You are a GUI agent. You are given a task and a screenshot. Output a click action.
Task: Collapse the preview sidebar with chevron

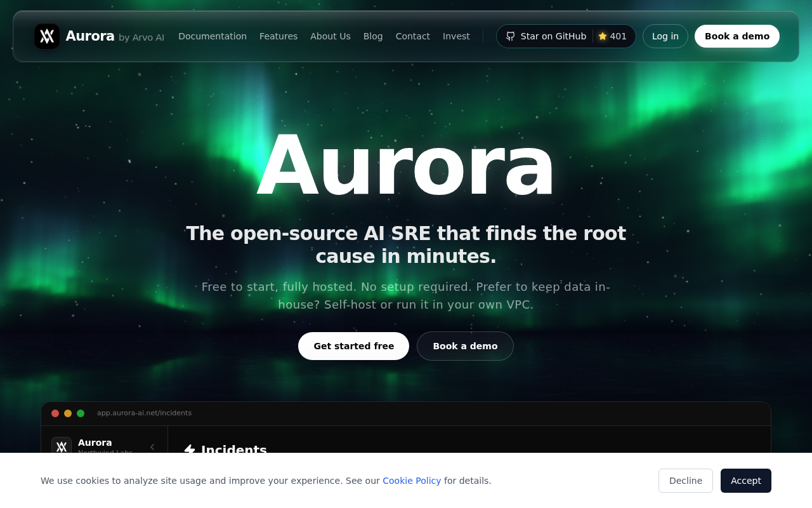(152, 447)
